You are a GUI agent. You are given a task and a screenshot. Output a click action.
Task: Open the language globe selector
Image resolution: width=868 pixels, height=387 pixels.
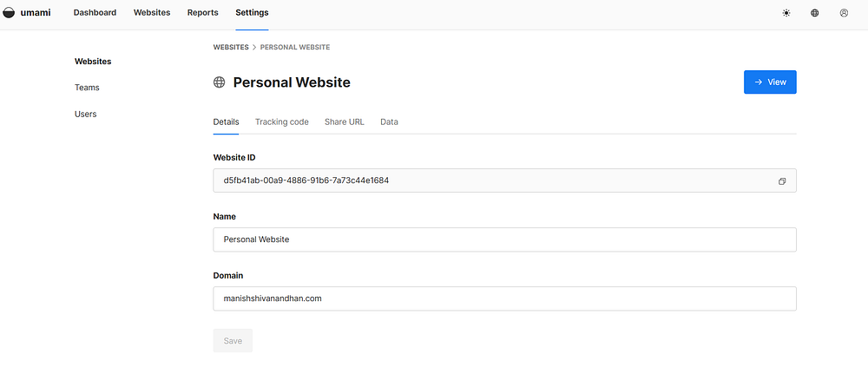815,13
